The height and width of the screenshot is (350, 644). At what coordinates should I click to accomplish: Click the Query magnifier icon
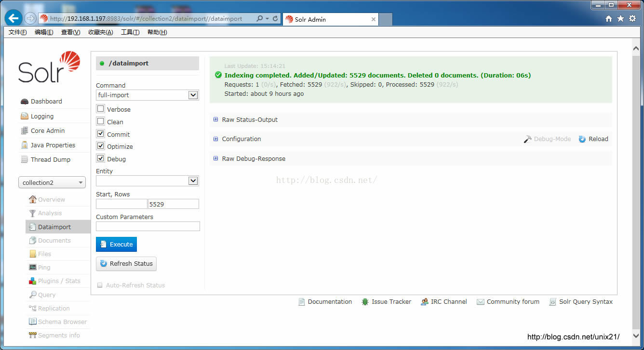[32, 295]
